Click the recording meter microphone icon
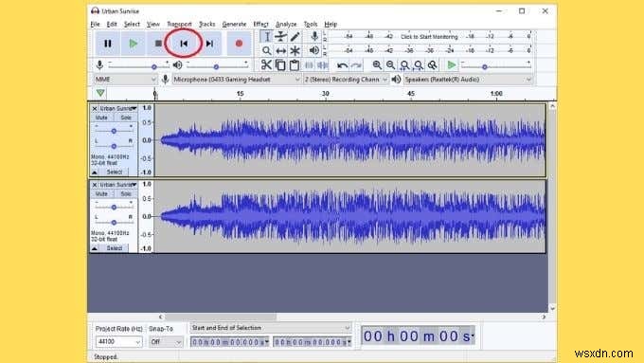This screenshot has height=363, width=644. point(314,36)
